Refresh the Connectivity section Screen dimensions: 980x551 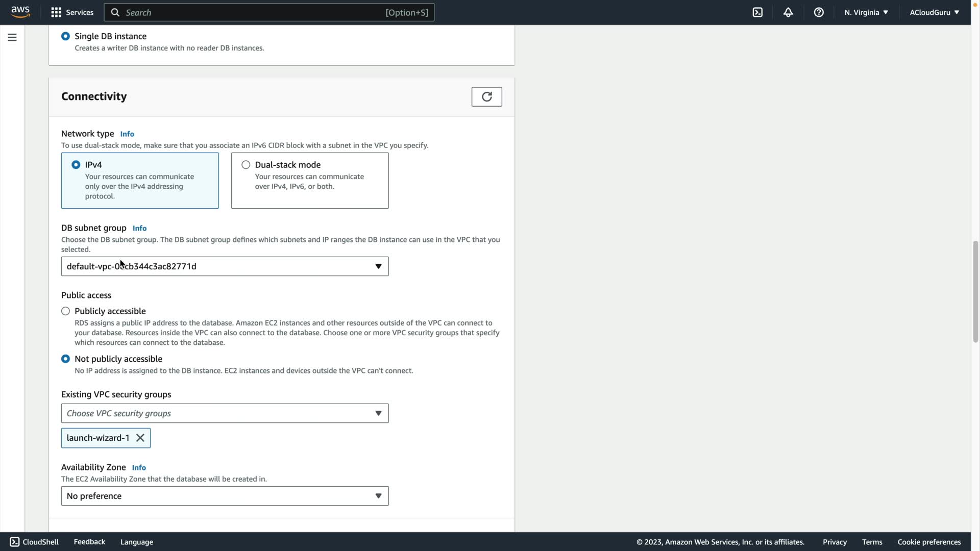point(486,96)
